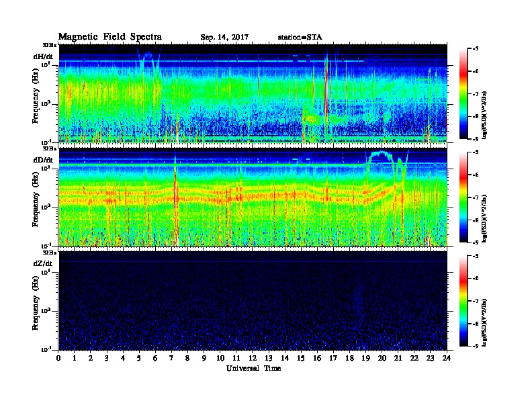
Task: Click the "9" hour tick on the time axis
Action: click(204, 359)
